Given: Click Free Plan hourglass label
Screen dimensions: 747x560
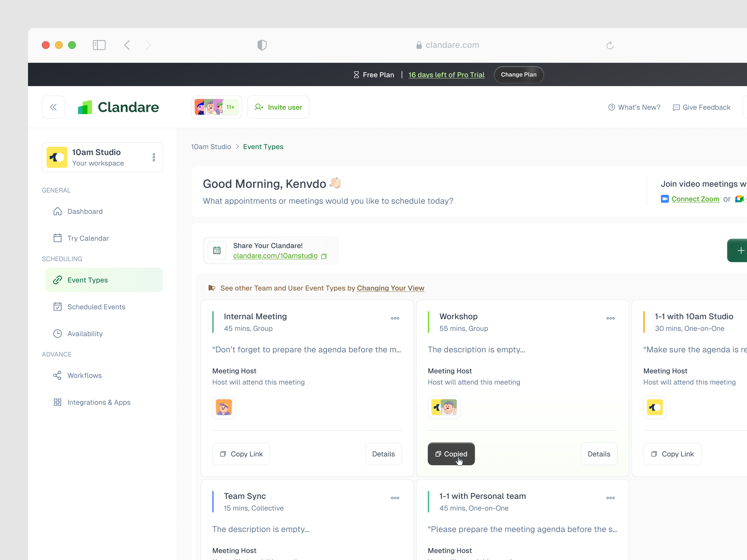Looking at the screenshot, I should click(x=374, y=75).
